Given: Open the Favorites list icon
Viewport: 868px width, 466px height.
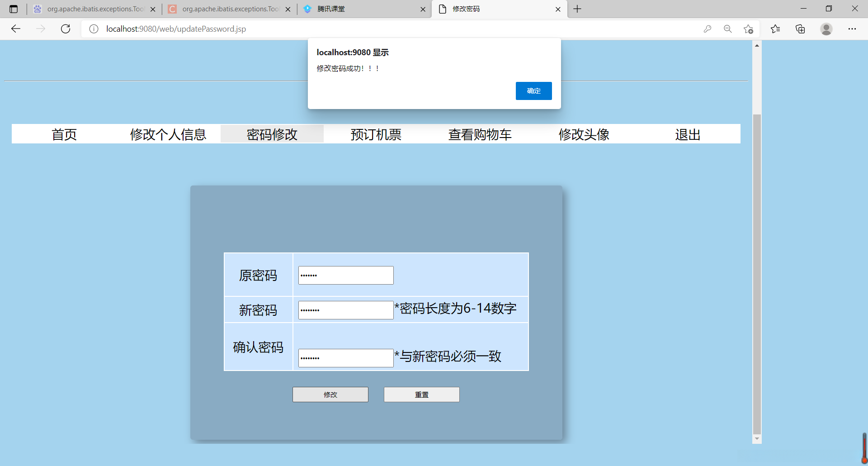Looking at the screenshot, I should click(x=775, y=29).
